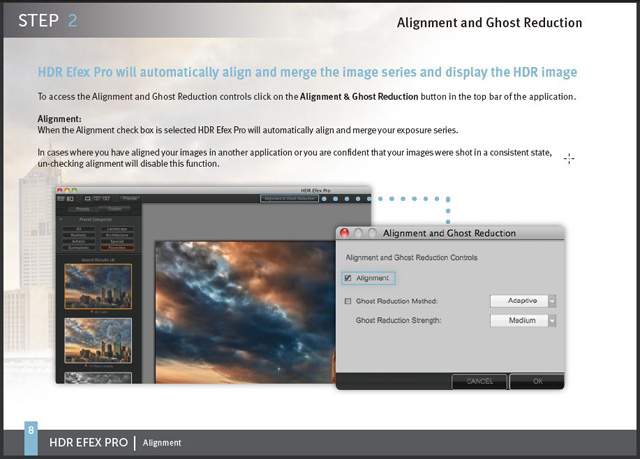Click CANCEL in the Alignment dialog
Viewport: 640px width, 459px height.
(x=480, y=381)
